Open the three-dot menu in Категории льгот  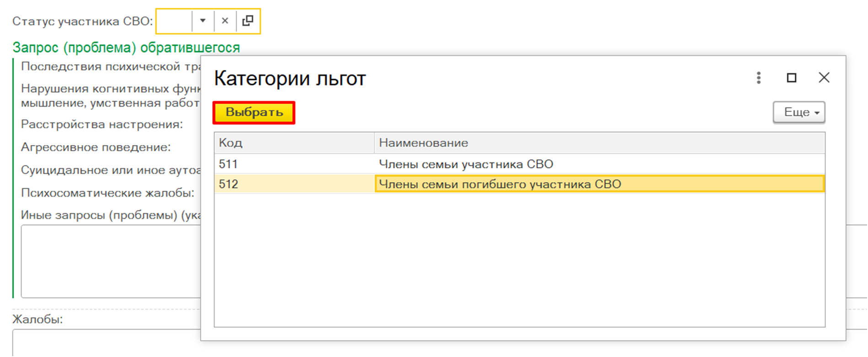pos(759,78)
